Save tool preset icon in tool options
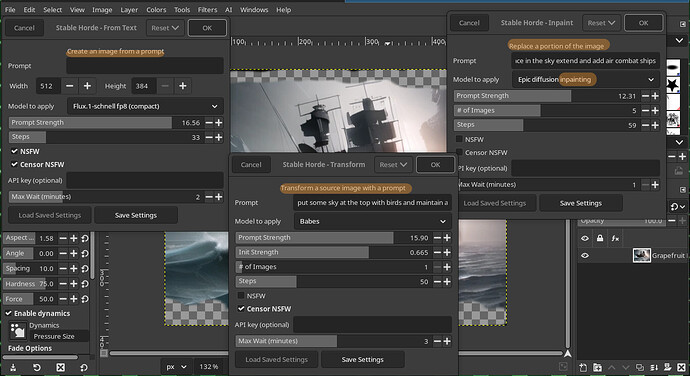This screenshot has width=690, height=376. click(x=13, y=367)
